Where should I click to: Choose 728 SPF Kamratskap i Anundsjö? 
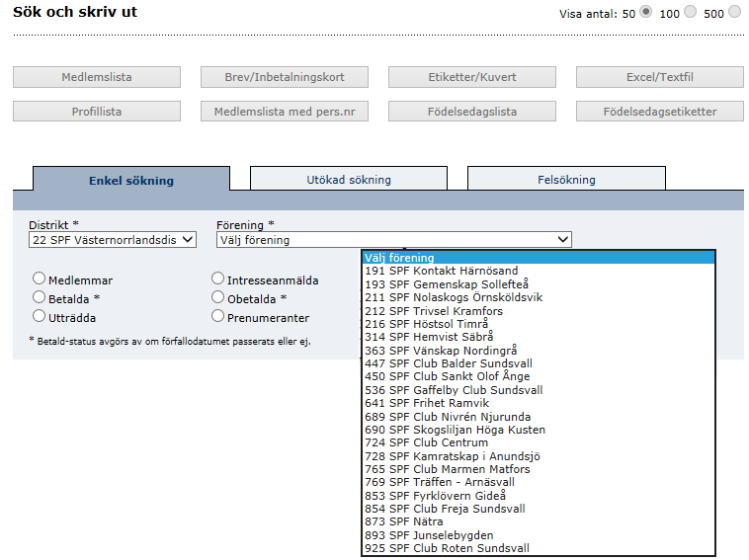[539, 456]
